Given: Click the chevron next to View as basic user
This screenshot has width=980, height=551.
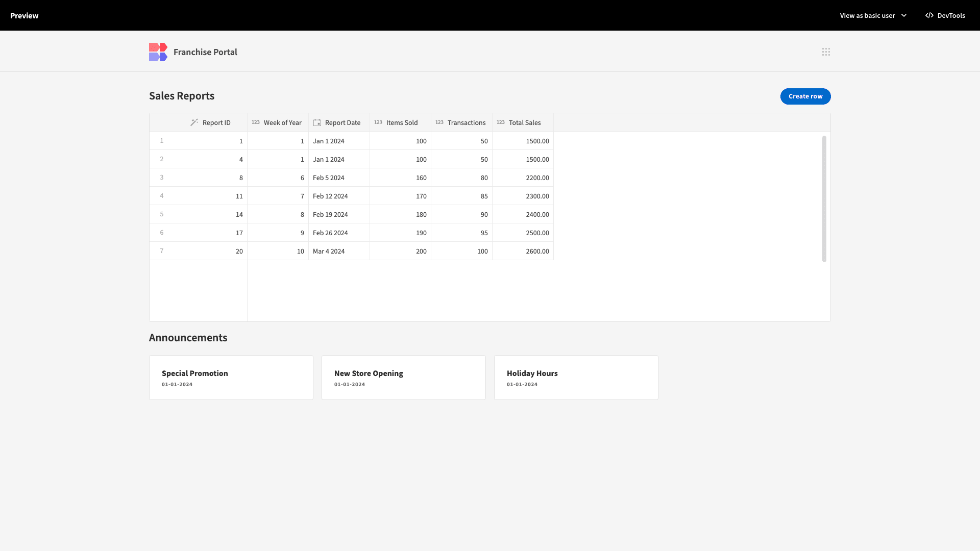Looking at the screenshot, I should 904,15.
